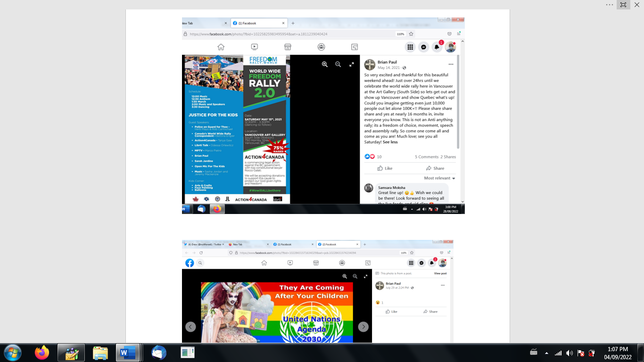
Task: Open the taskbar clock showing 1:07 PM
Action: [x=618, y=353]
